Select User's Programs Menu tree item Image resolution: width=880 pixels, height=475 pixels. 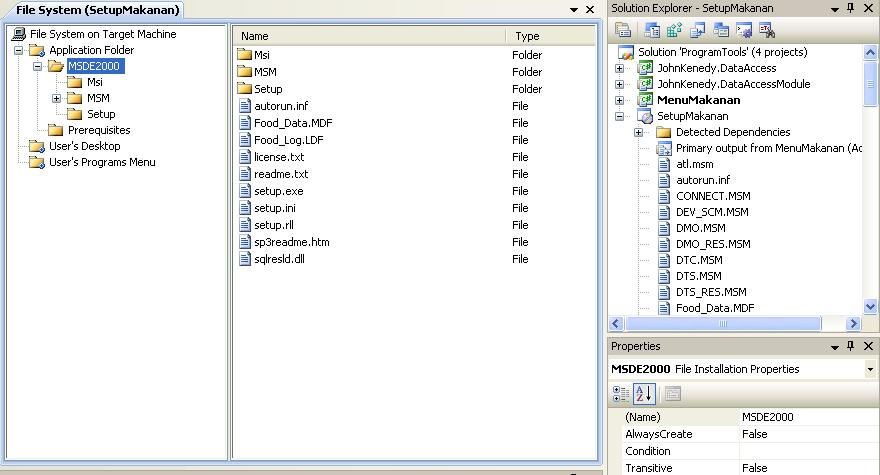pos(102,162)
